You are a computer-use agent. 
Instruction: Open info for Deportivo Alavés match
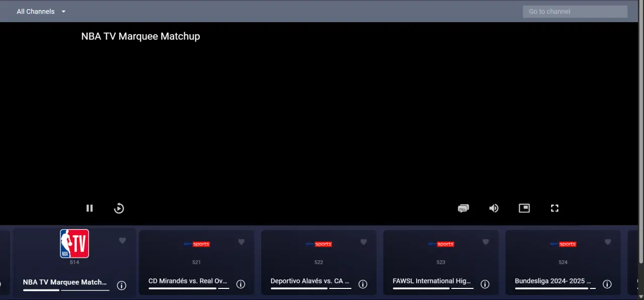click(x=363, y=284)
